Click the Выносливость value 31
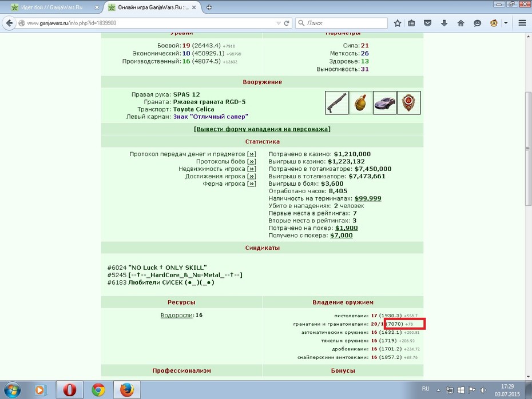Viewport: 532px width, 399px height. pyautogui.click(x=365, y=69)
